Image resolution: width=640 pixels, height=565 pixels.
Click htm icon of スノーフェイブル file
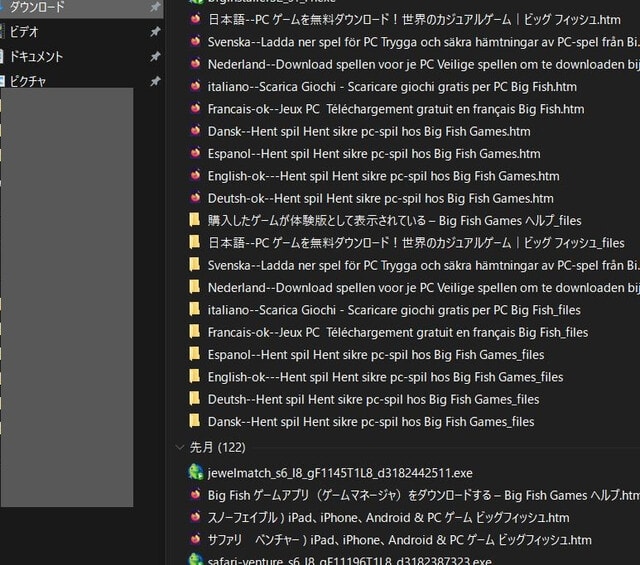pyautogui.click(x=196, y=517)
